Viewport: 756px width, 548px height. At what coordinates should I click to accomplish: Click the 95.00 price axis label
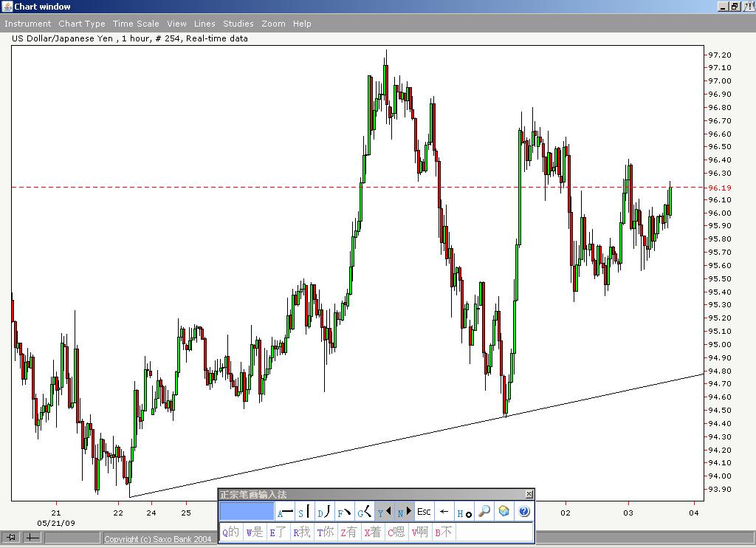(720, 344)
